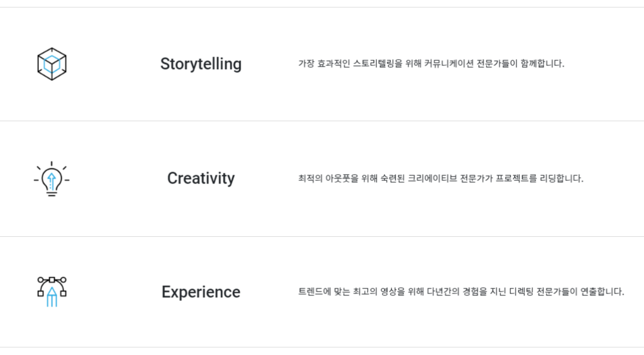Click the Korean description next to Storytelling
This screenshot has height=355, width=644.
click(x=431, y=63)
